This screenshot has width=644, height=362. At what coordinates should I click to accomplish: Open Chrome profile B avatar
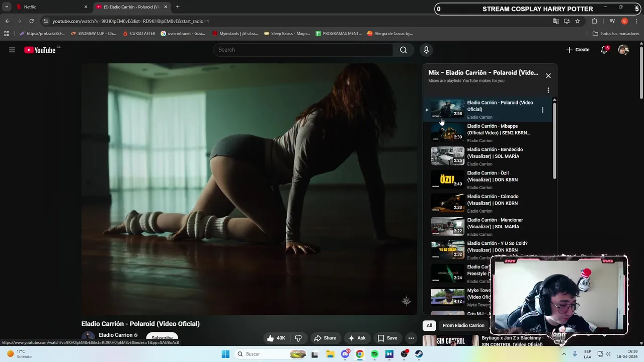[x=624, y=21]
